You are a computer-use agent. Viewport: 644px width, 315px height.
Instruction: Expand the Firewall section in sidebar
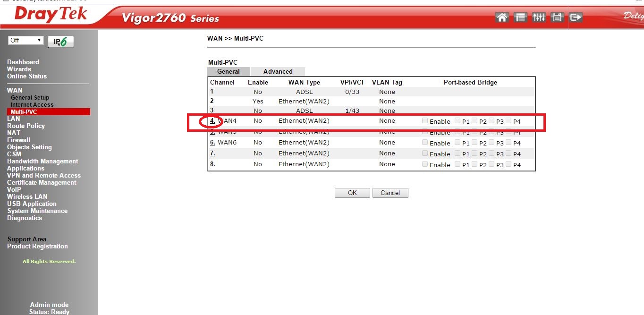pyautogui.click(x=18, y=140)
